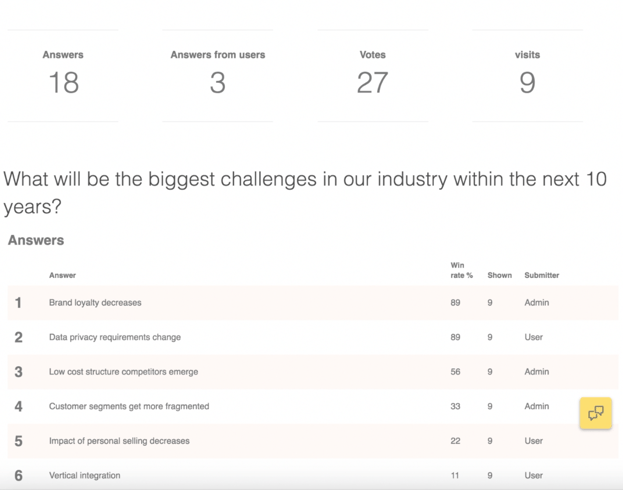Click the 'Answers' stat card showing 18
The image size is (623, 490).
coord(63,76)
